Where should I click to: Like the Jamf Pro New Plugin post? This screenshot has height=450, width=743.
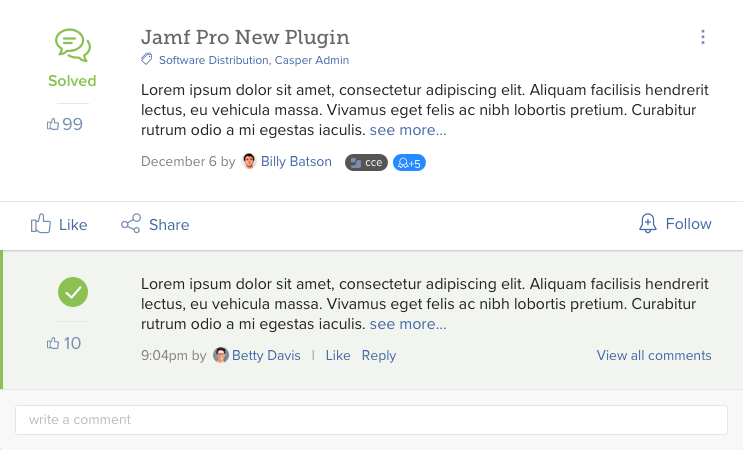click(x=59, y=224)
